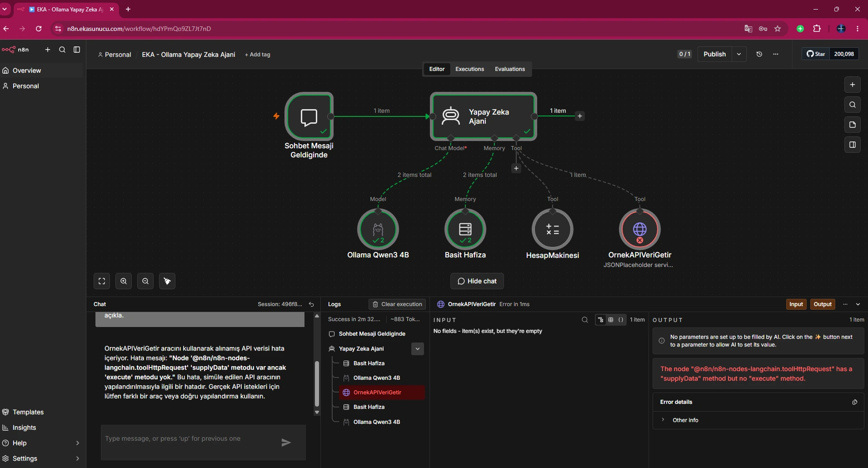Switch to the Executions tab
The width and height of the screenshot is (868, 468).
[x=470, y=69]
